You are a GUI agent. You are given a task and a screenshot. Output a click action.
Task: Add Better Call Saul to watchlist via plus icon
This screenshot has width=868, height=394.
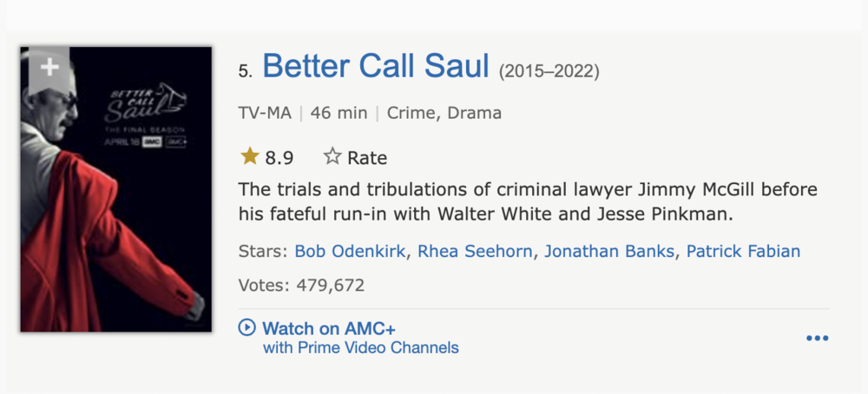[x=49, y=68]
